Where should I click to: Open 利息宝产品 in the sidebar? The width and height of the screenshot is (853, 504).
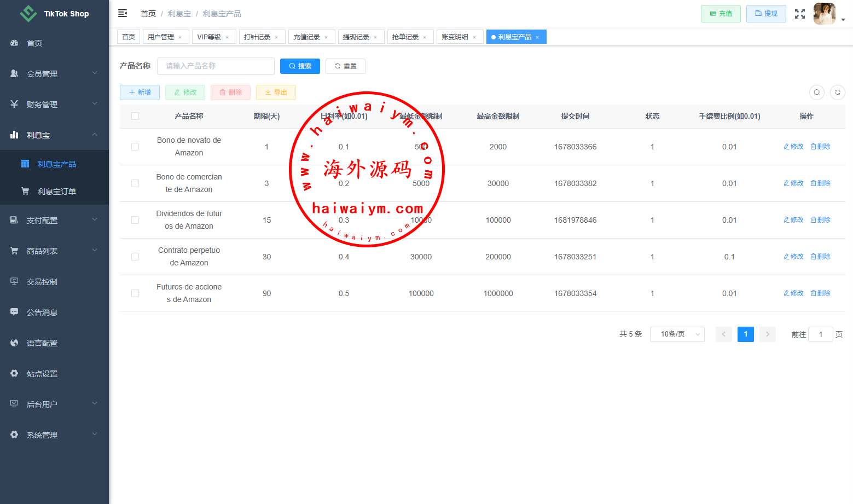54,164
